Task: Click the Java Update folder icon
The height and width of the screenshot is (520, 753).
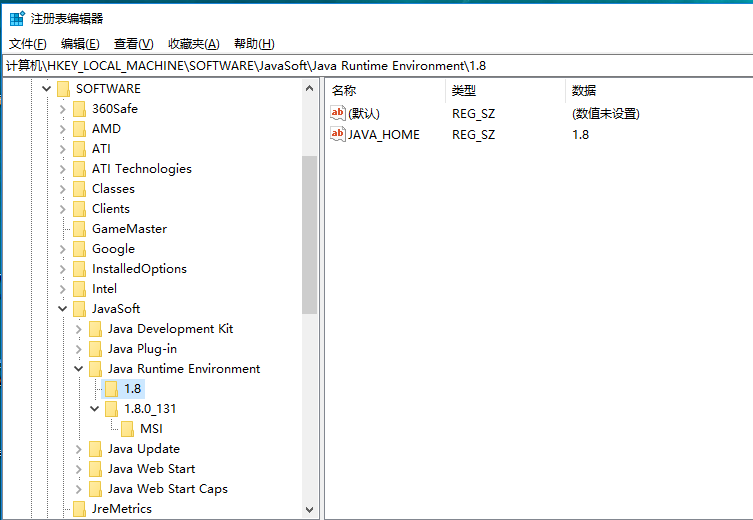Action: click(x=96, y=449)
